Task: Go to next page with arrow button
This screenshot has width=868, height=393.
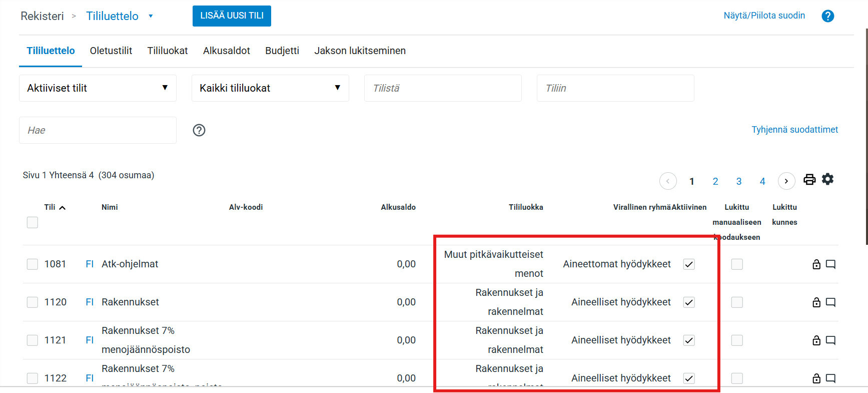Action: (x=786, y=181)
